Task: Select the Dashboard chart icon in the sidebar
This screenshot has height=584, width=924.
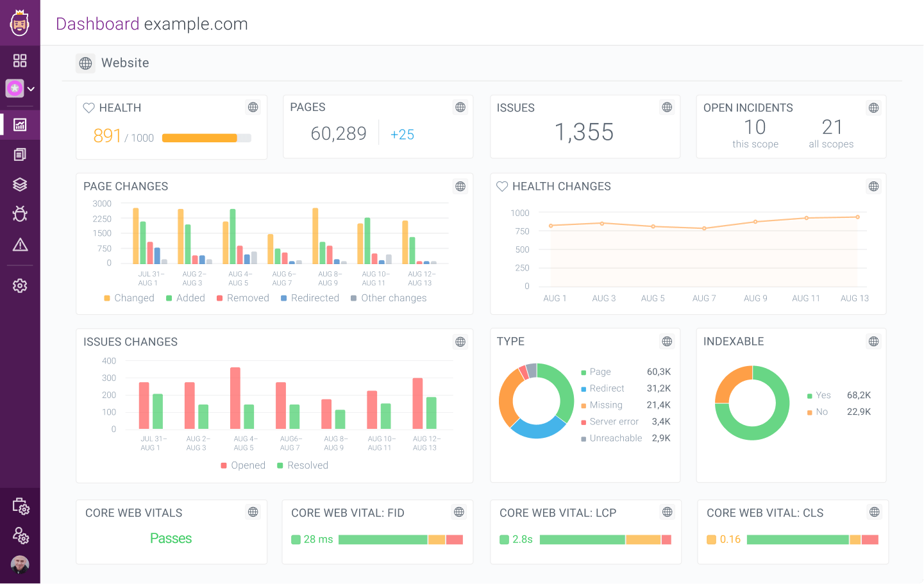Action: 20,124
